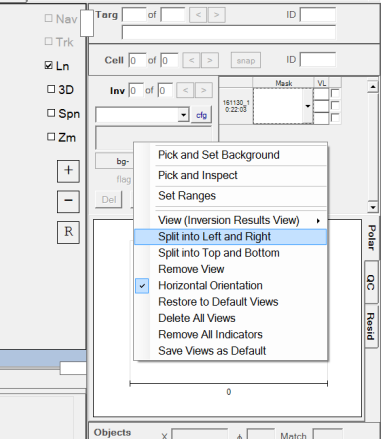The height and width of the screenshot is (439, 381).
Task: Click the Targ total count field
Action: (x=173, y=15)
